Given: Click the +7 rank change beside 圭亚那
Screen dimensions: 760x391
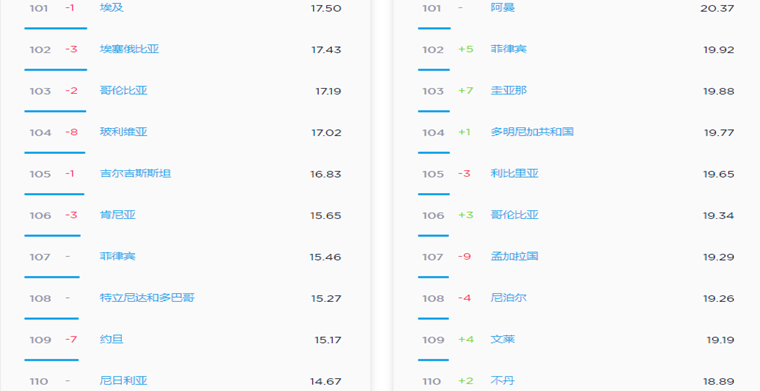Looking at the screenshot, I should (466, 91).
